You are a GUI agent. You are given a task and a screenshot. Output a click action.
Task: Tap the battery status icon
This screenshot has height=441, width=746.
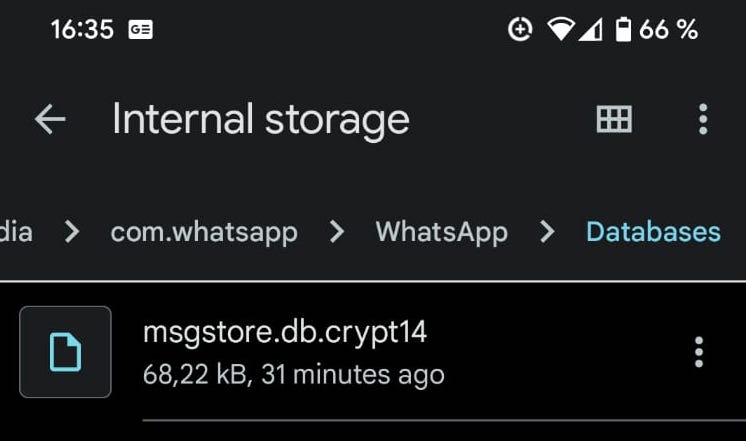click(x=623, y=30)
